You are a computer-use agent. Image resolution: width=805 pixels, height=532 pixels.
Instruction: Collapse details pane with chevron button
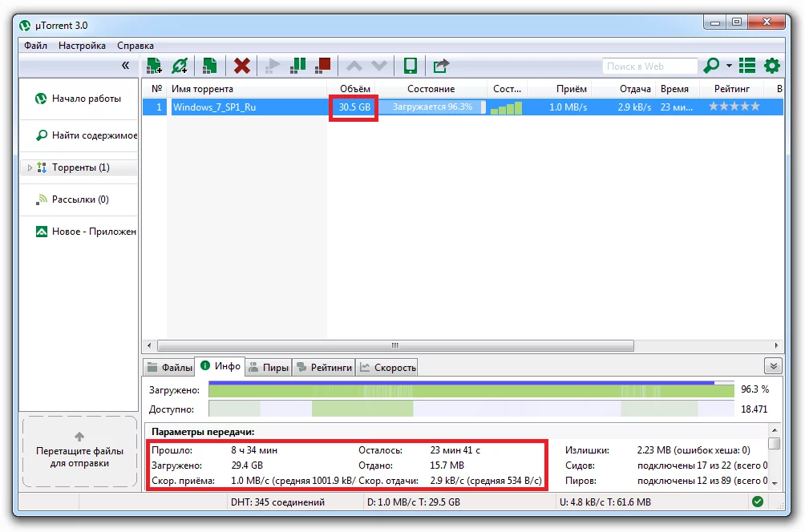click(773, 366)
